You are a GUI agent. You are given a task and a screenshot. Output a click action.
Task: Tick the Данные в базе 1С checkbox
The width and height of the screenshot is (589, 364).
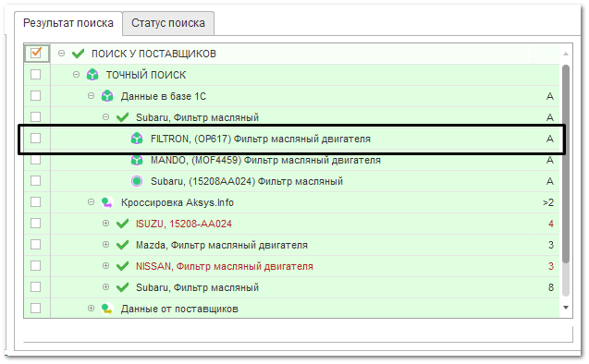pos(36,96)
